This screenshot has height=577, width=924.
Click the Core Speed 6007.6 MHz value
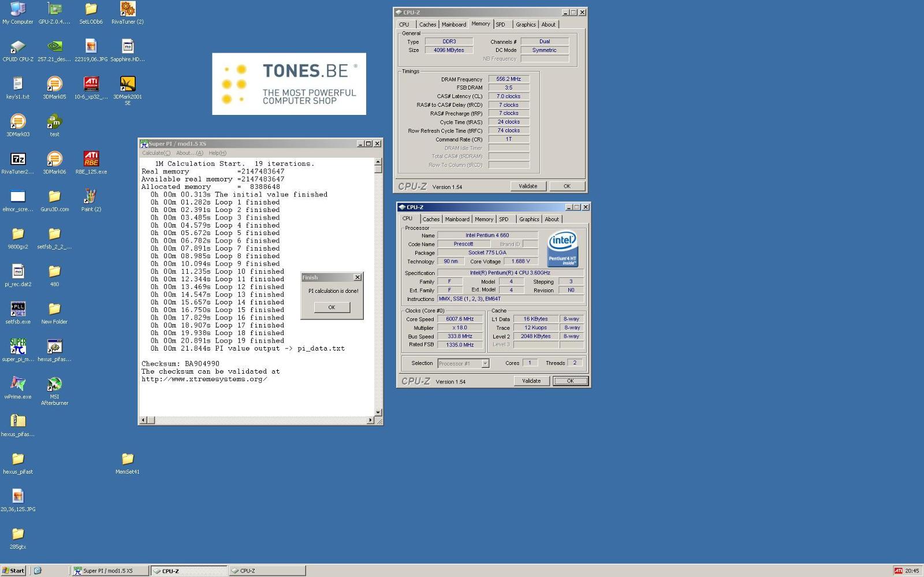point(460,319)
